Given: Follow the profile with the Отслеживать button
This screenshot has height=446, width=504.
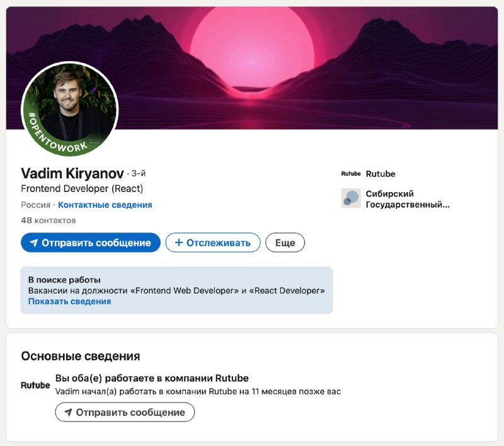Looking at the screenshot, I should (x=213, y=243).
